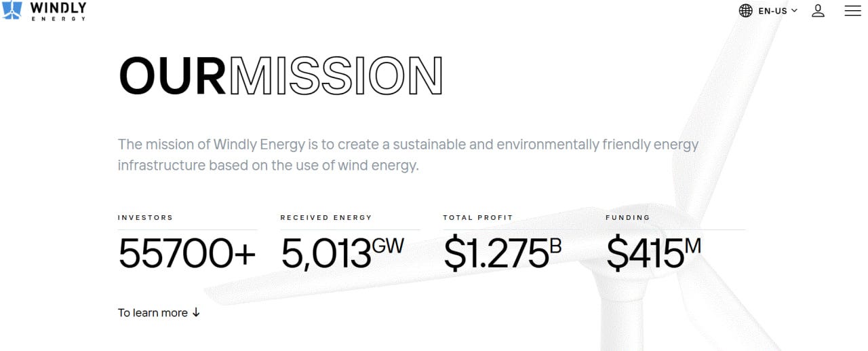868x351 pixels.
Task: Expand the EN-US language dropdown
Action: point(768,11)
